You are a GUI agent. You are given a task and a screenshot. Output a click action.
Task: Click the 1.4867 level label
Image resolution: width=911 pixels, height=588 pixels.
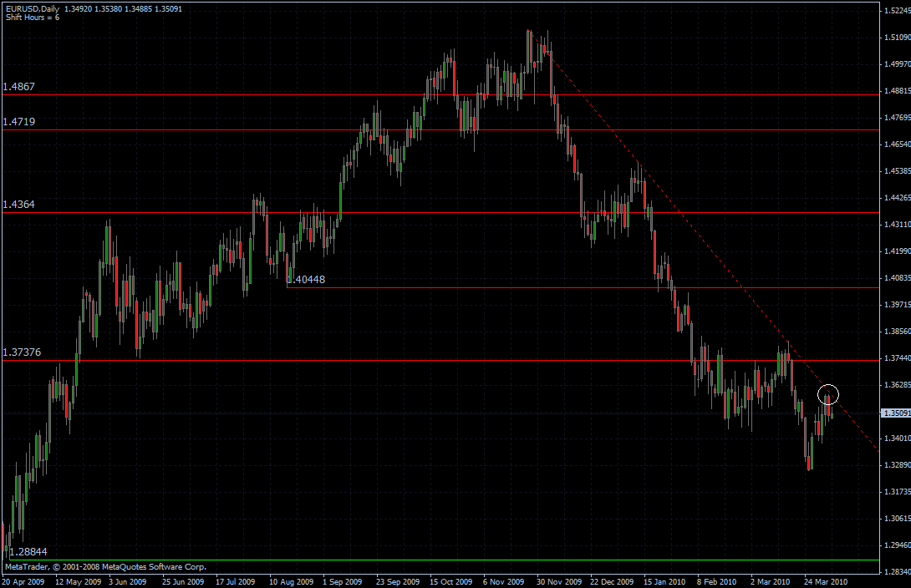click(18, 87)
